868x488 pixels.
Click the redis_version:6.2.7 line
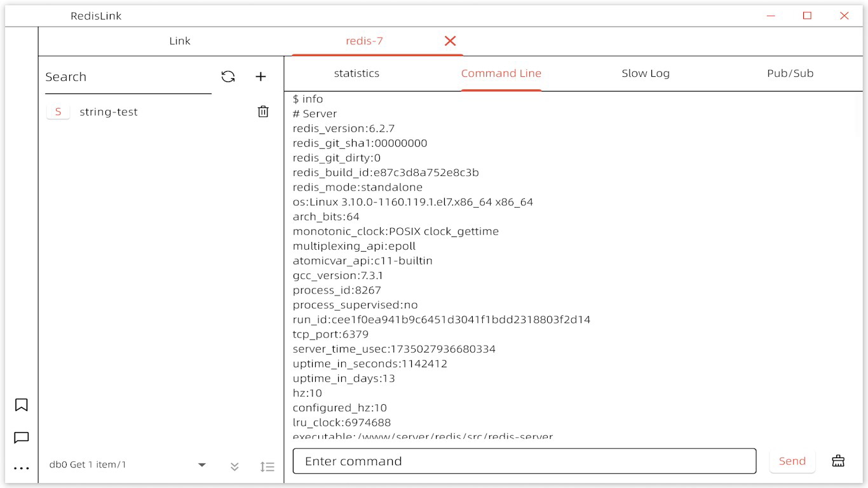(344, 128)
